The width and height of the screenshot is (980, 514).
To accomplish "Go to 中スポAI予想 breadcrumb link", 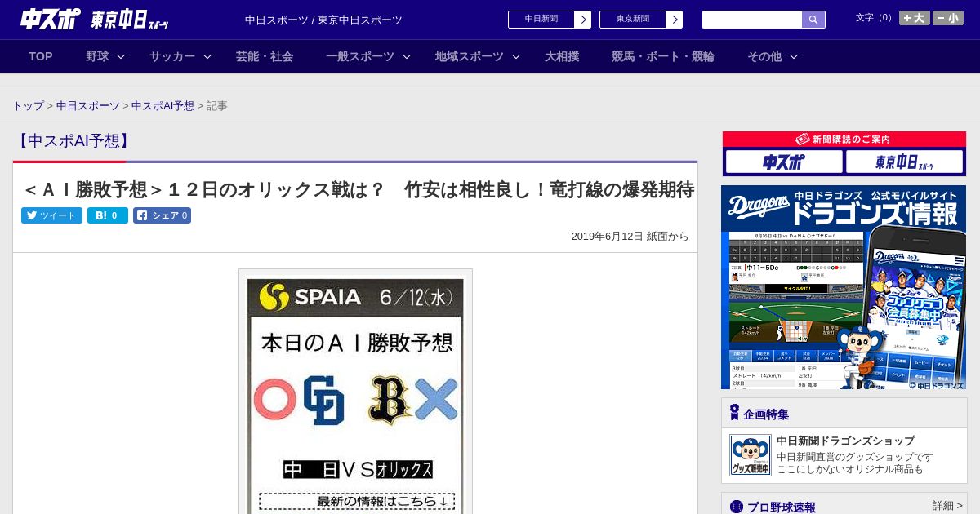I will pyautogui.click(x=163, y=106).
